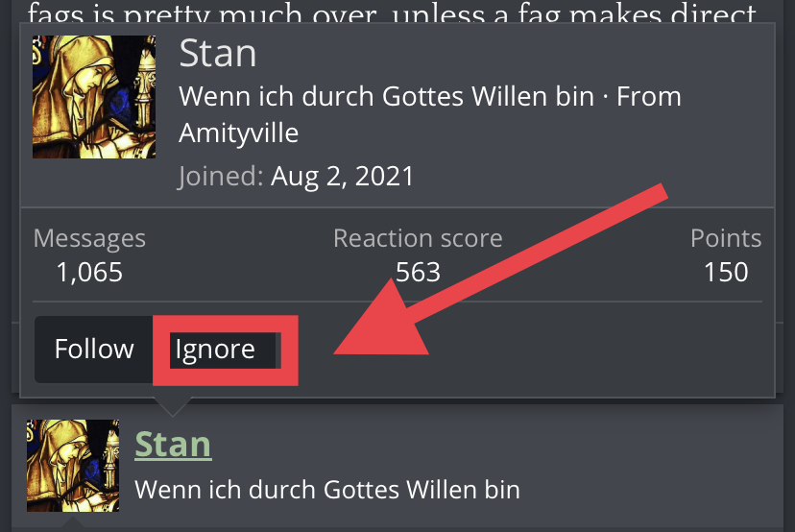The image size is (795, 532).
Task: Open the green underlined Stan username link
Action: point(173,445)
